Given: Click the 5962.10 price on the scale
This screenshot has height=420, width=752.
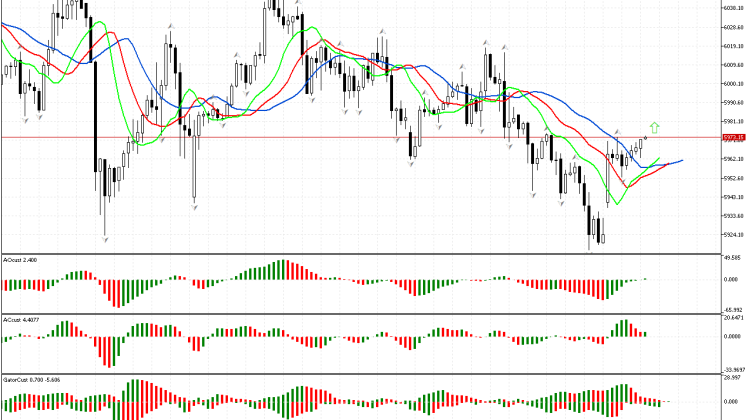Looking at the screenshot, I should tap(733, 159).
